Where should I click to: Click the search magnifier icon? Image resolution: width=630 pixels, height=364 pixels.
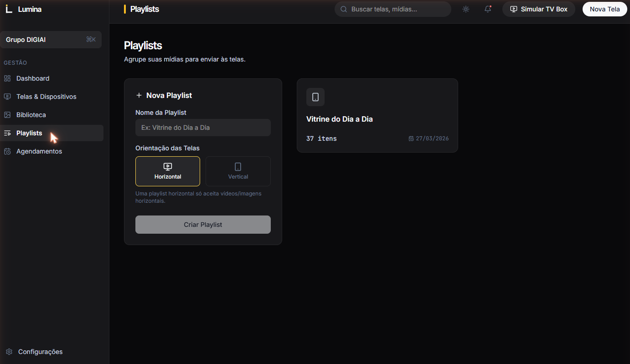[344, 9]
